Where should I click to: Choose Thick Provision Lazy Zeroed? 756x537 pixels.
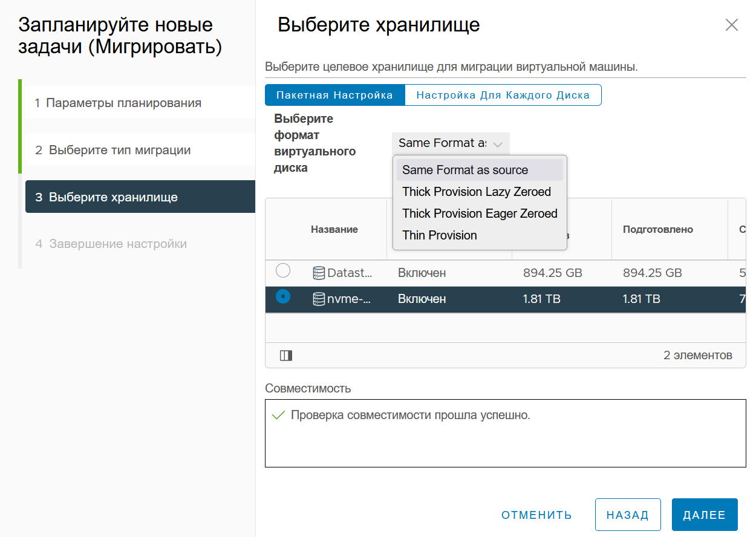480,192
